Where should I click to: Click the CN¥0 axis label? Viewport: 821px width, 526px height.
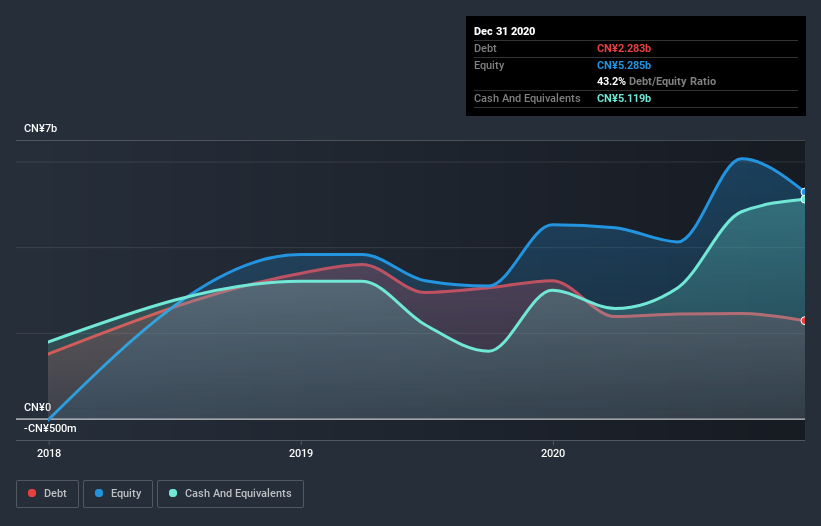(38, 407)
